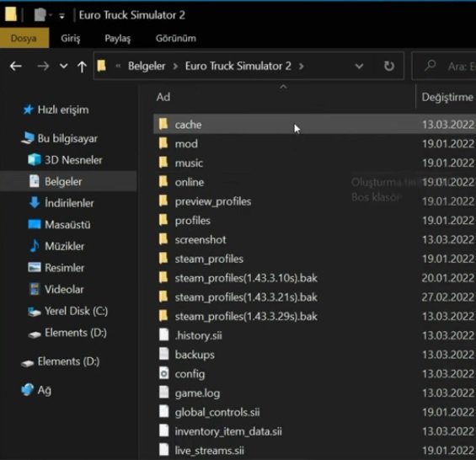Viewport: 476px width, 460px height.
Task: Click the online folder icon
Action: coord(163,182)
